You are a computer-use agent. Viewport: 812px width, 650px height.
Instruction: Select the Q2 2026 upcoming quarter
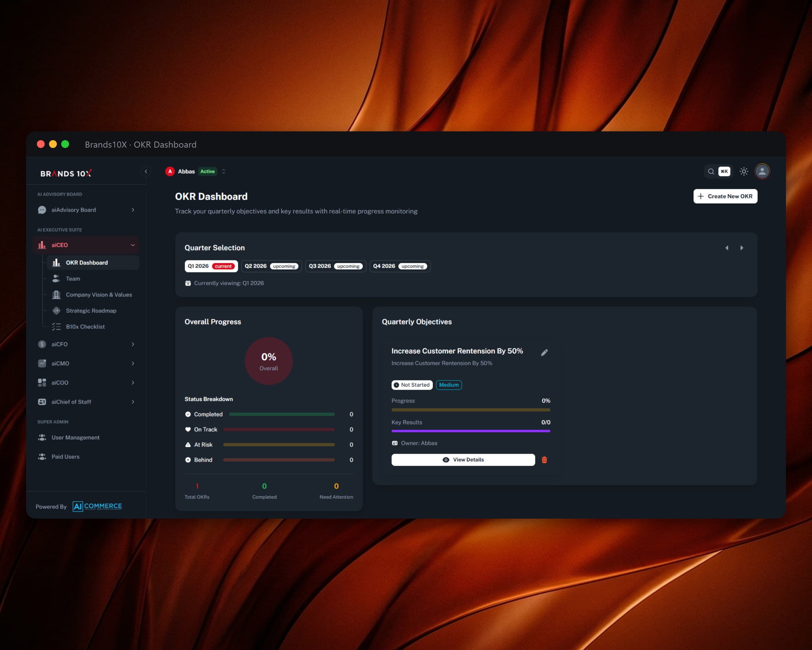click(x=271, y=266)
